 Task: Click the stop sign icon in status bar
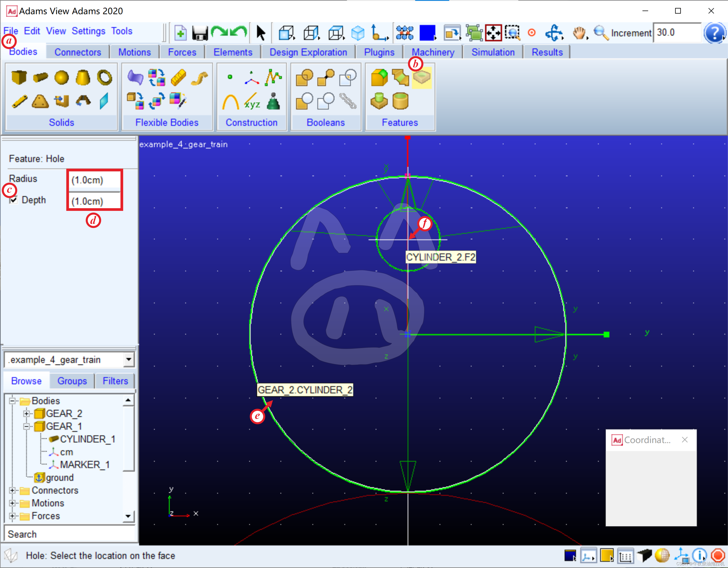(x=718, y=556)
